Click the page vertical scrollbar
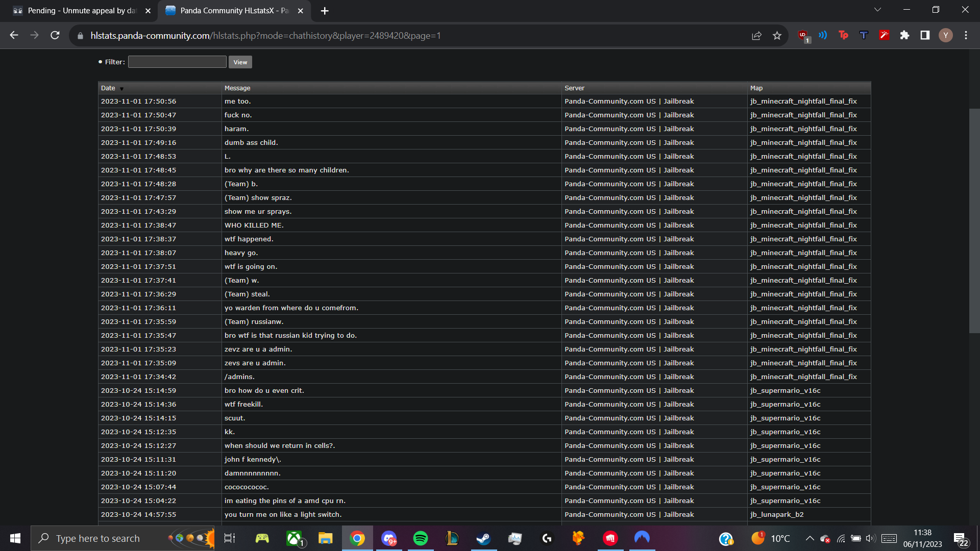Viewport: 980px width, 551px height. pos(974,220)
